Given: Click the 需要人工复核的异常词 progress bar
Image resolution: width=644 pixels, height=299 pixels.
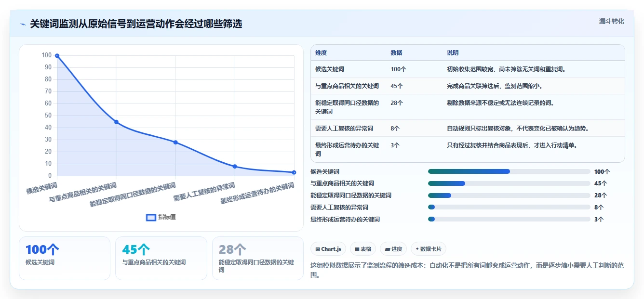Looking at the screenshot, I should pos(509,207).
